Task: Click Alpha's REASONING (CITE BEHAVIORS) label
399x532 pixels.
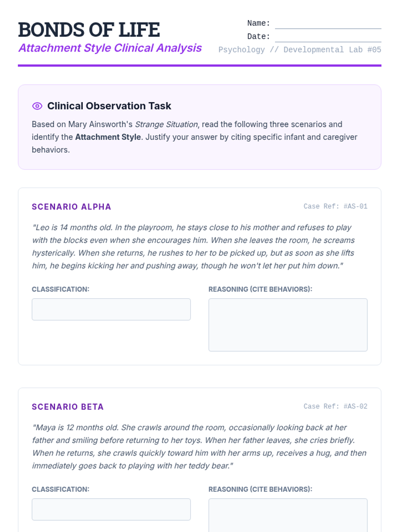Action: pos(260,289)
